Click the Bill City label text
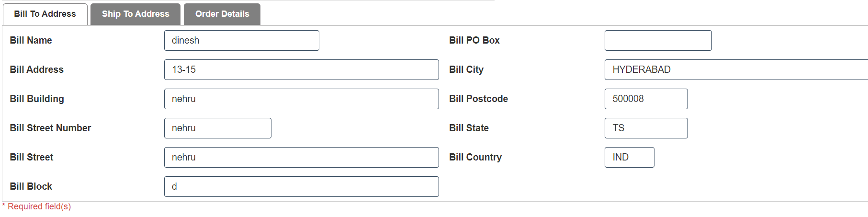The height and width of the screenshot is (217, 868). point(466,70)
